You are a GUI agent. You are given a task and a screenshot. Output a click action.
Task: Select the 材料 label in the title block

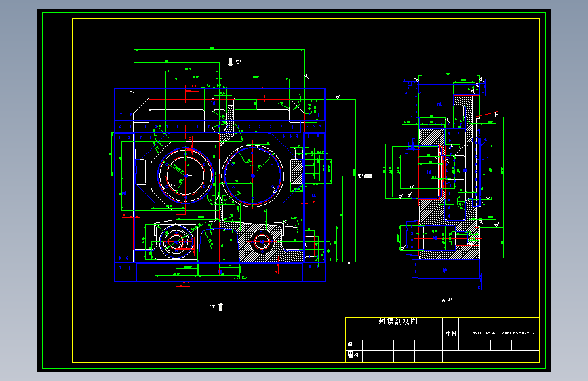(451, 333)
